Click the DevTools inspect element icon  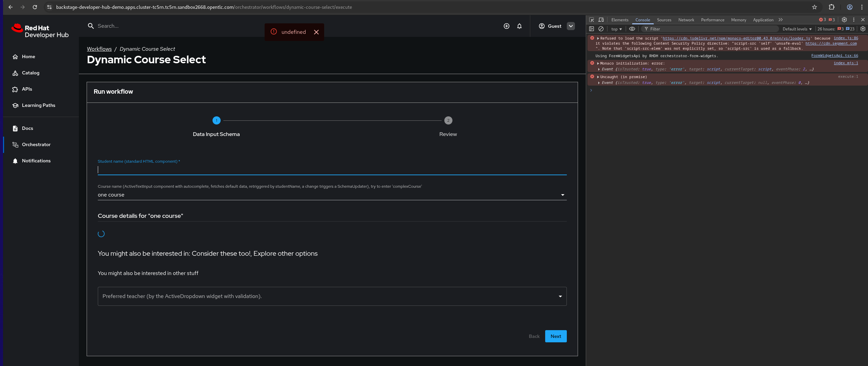click(591, 20)
